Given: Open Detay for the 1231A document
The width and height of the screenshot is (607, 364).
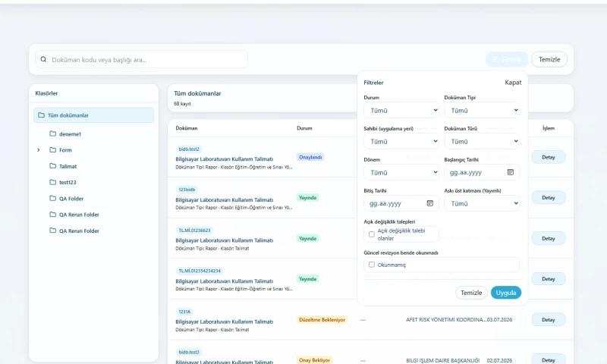Looking at the screenshot, I should pyautogui.click(x=548, y=319).
